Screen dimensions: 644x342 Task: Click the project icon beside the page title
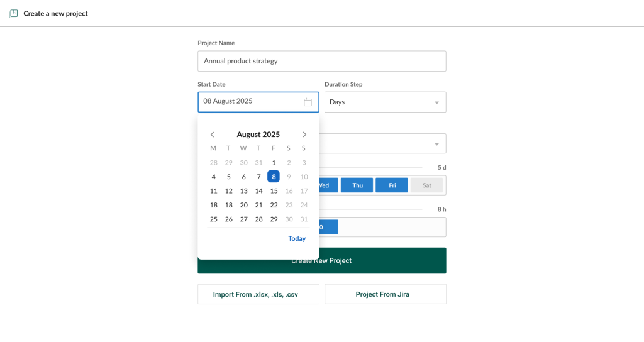tap(13, 14)
